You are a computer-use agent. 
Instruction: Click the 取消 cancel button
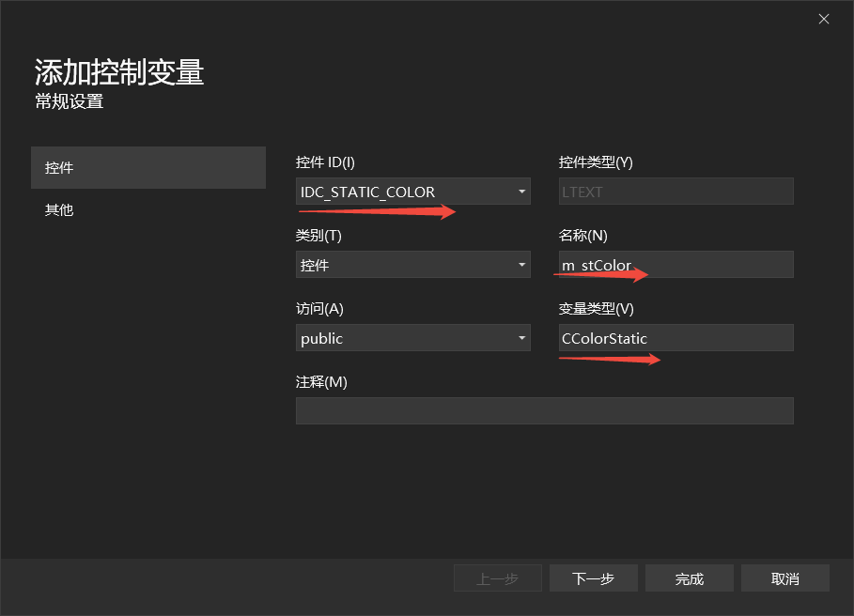point(784,577)
